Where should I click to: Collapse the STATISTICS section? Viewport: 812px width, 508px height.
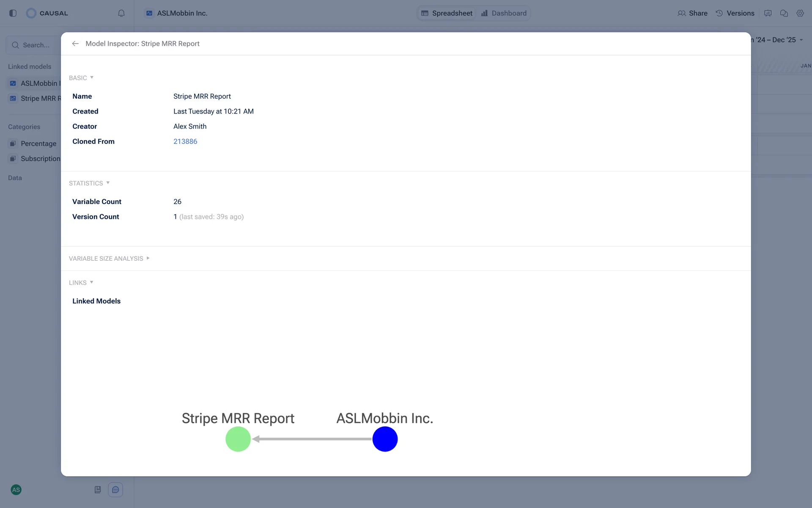coord(89,183)
